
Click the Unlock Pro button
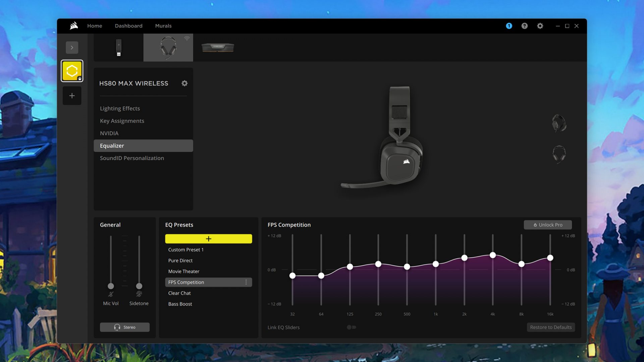coord(547,225)
